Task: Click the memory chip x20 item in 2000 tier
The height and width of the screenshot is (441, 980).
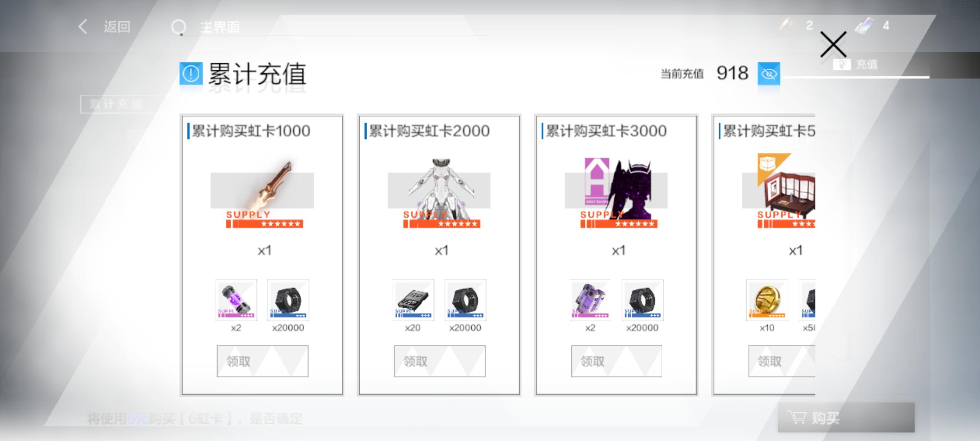Action: coord(413,300)
